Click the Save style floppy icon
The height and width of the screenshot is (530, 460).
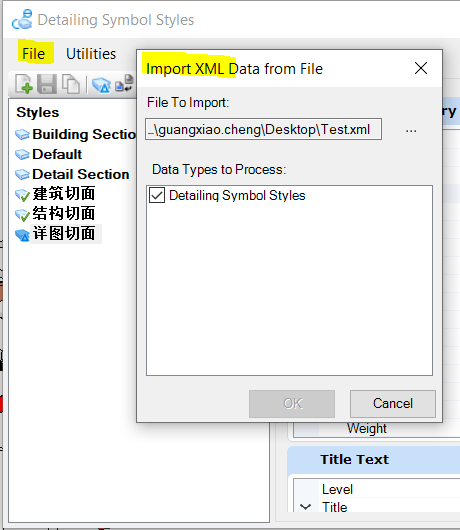pyautogui.click(x=47, y=83)
